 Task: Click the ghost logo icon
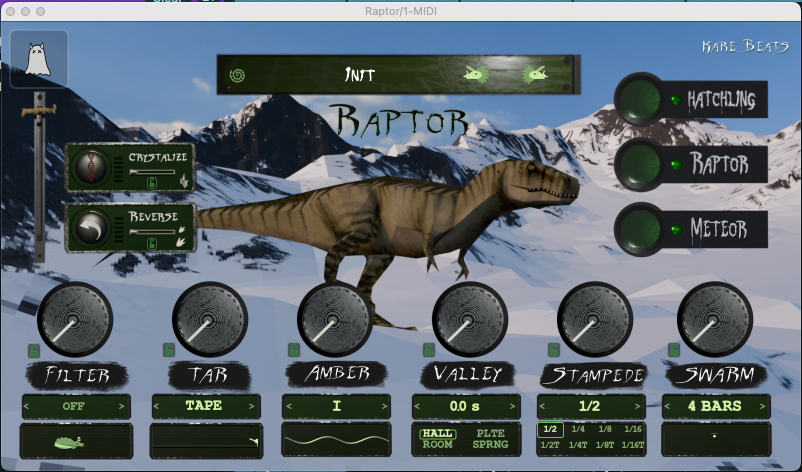39,59
